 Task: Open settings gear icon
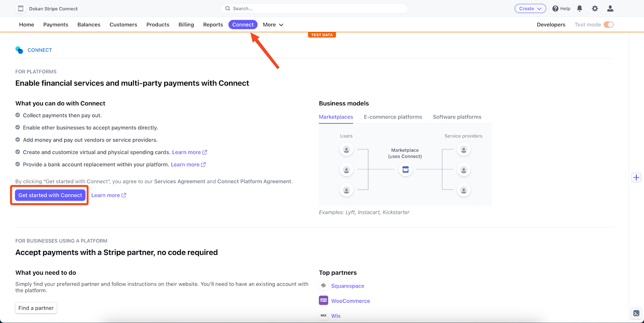click(595, 8)
